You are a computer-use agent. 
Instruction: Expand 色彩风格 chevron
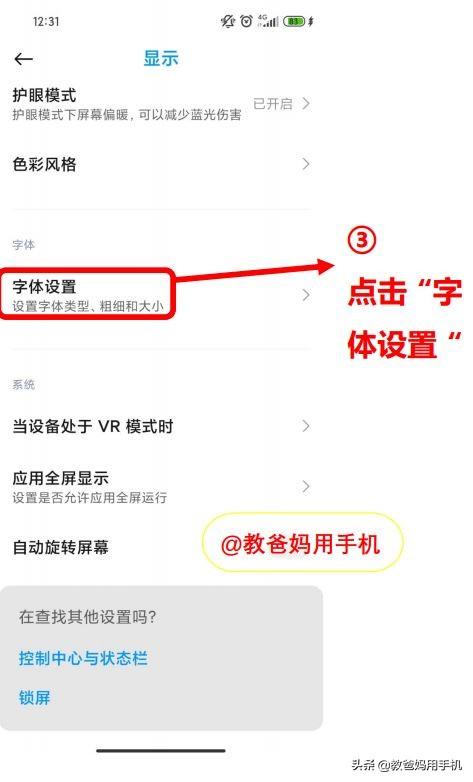tap(306, 164)
